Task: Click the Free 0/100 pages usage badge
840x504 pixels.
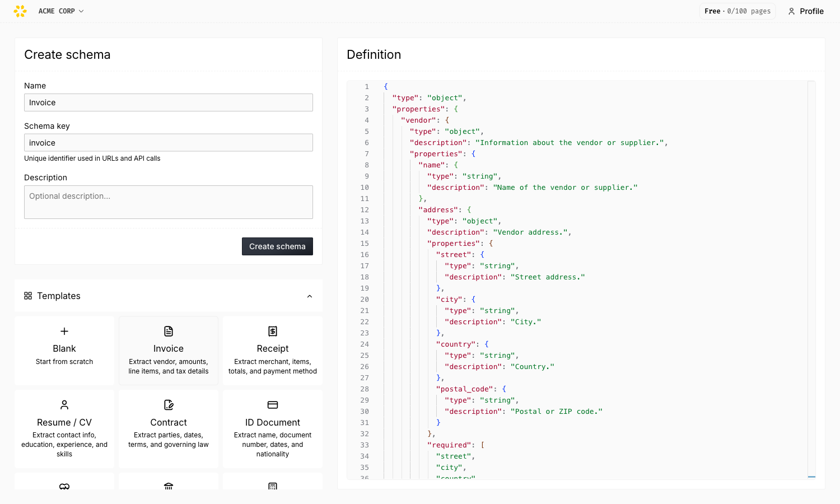Action: pyautogui.click(x=738, y=11)
